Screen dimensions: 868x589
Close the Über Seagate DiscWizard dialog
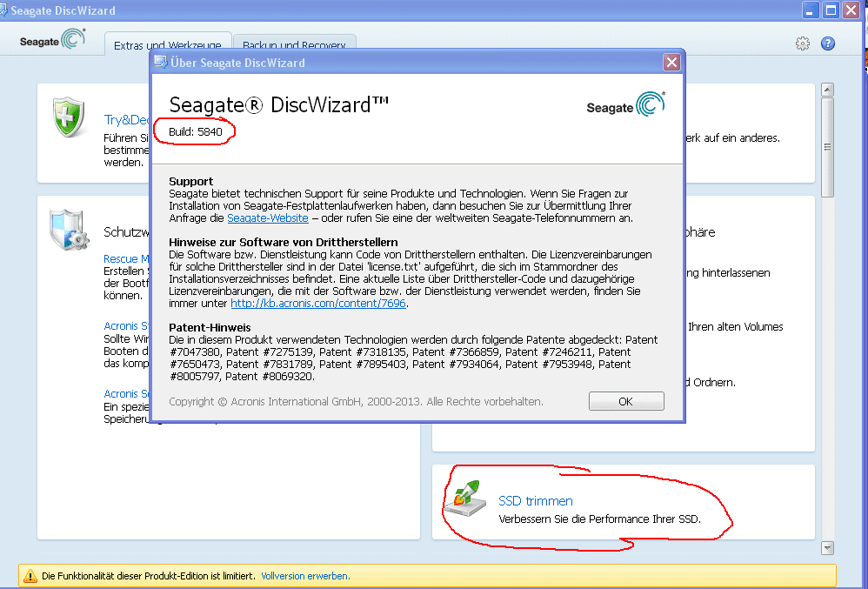671,63
